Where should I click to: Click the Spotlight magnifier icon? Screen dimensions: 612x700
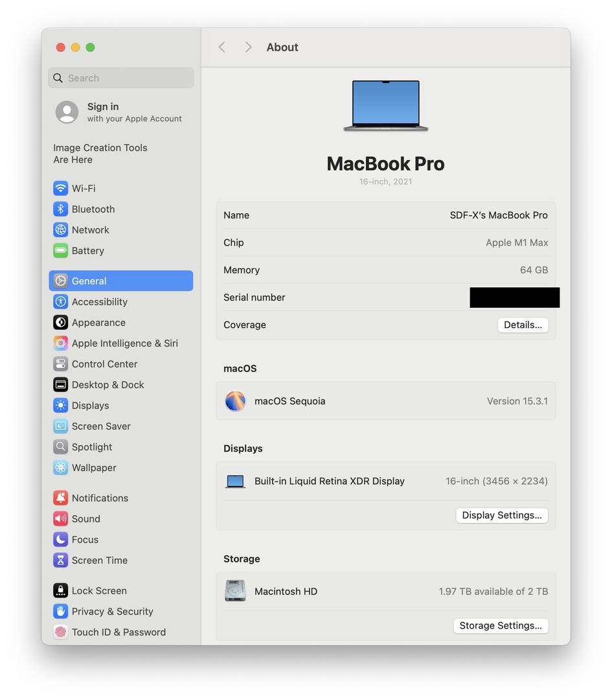[61, 447]
